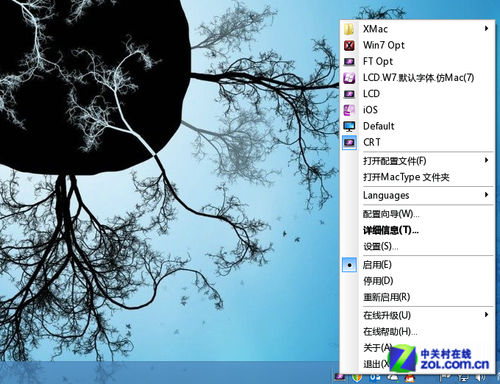Choose 重新启用(R) menu entry
The width and height of the screenshot is (500, 384).
click(417, 297)
